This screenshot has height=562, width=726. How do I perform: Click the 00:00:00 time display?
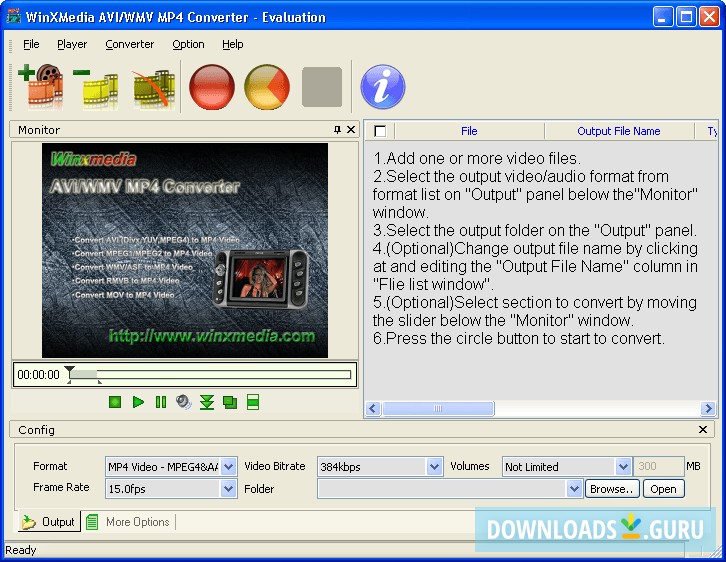tap(38, 374)
